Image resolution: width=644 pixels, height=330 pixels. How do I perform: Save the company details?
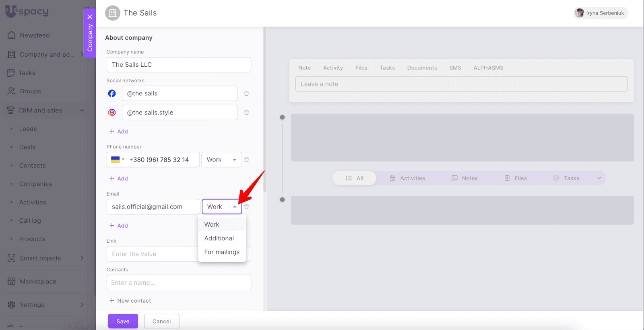click(x=123, y=322)
